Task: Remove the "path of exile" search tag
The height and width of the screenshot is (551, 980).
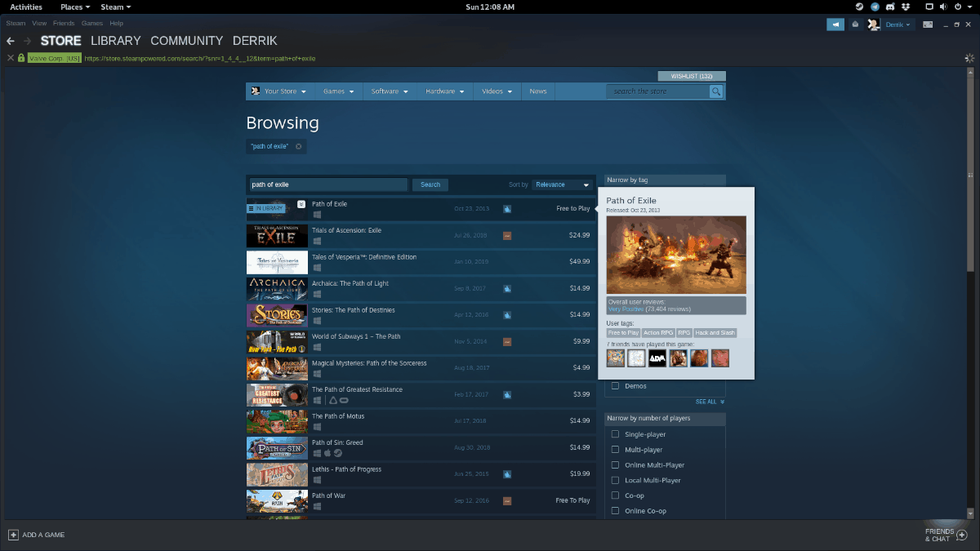Action: point(298,147)
